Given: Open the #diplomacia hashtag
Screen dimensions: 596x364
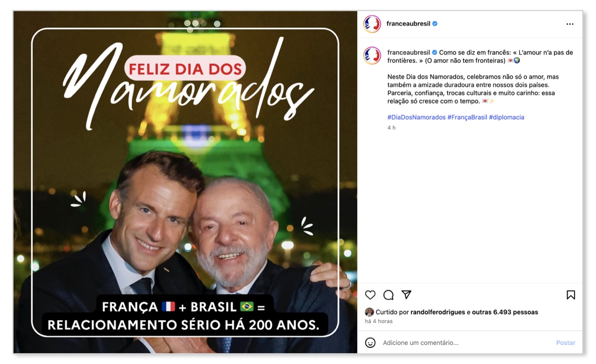Looking at the screenshot, I should [507, 117].
